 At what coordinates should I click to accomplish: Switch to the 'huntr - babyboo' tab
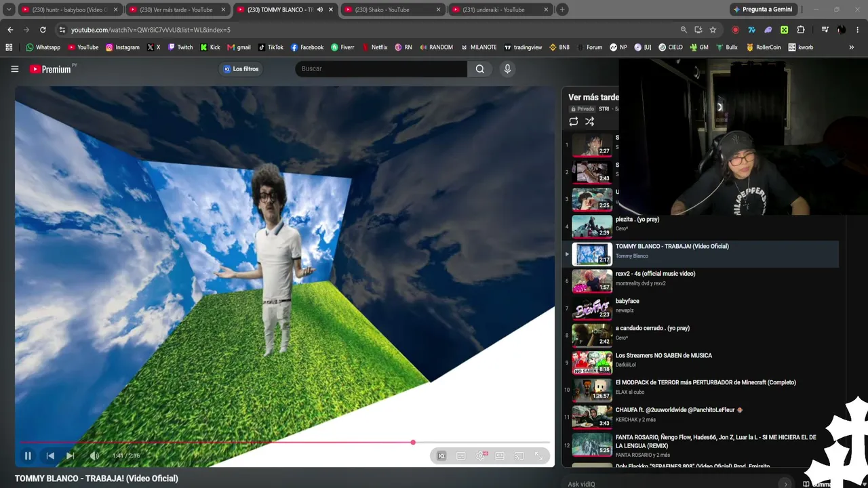pos(71,9)
